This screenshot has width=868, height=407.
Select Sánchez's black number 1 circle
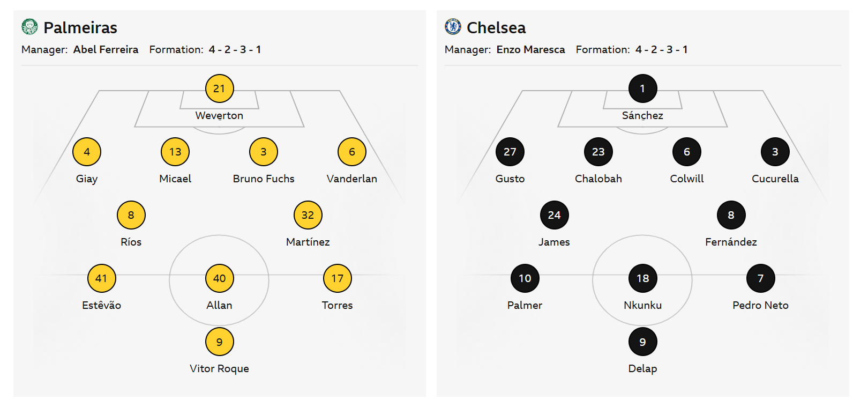point(642,88)
